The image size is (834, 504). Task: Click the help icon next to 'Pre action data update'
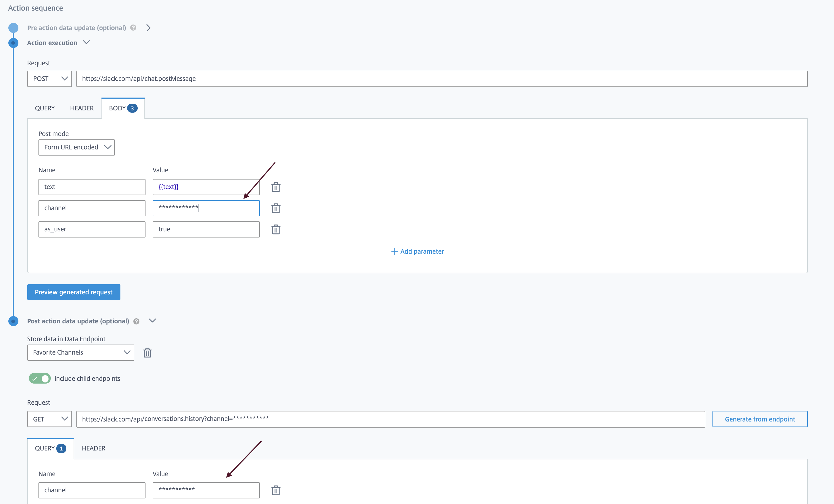[x=134, y=27]
